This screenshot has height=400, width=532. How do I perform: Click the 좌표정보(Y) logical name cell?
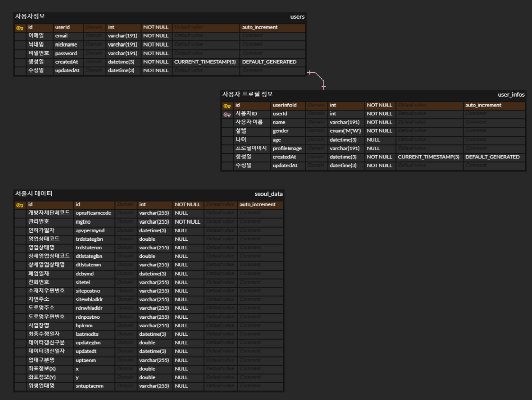click(50, 378)
